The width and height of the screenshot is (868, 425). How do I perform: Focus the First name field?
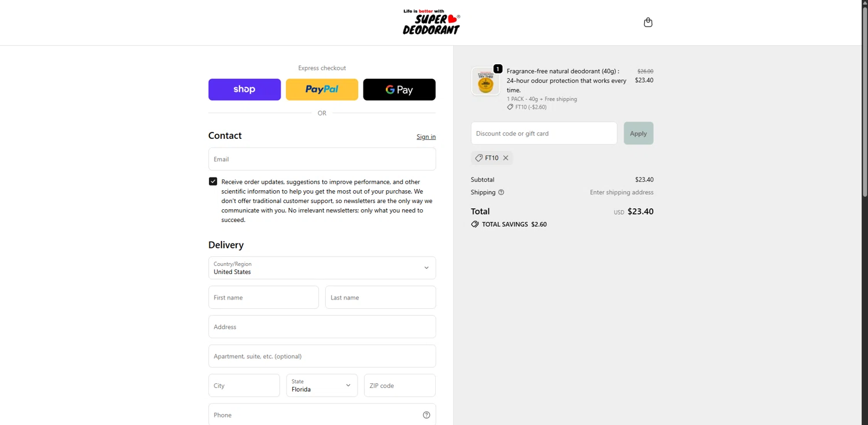(263, 297)
